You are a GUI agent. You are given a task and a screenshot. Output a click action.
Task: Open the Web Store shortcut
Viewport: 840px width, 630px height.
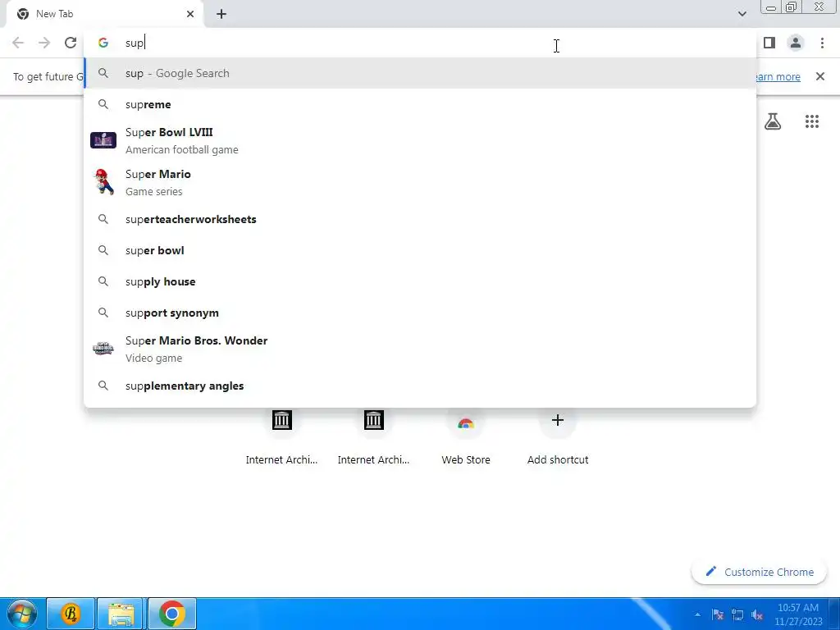(x=466, y=436)
